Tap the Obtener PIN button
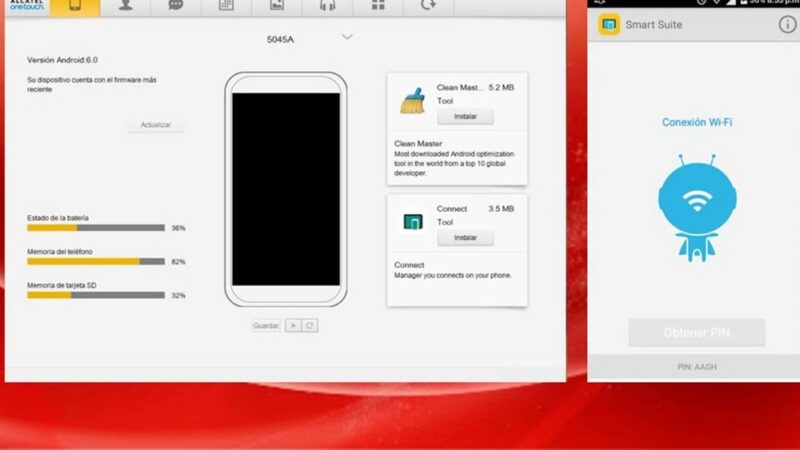Image resolution: width=800 pixels, height=450 pixels. 697,333
